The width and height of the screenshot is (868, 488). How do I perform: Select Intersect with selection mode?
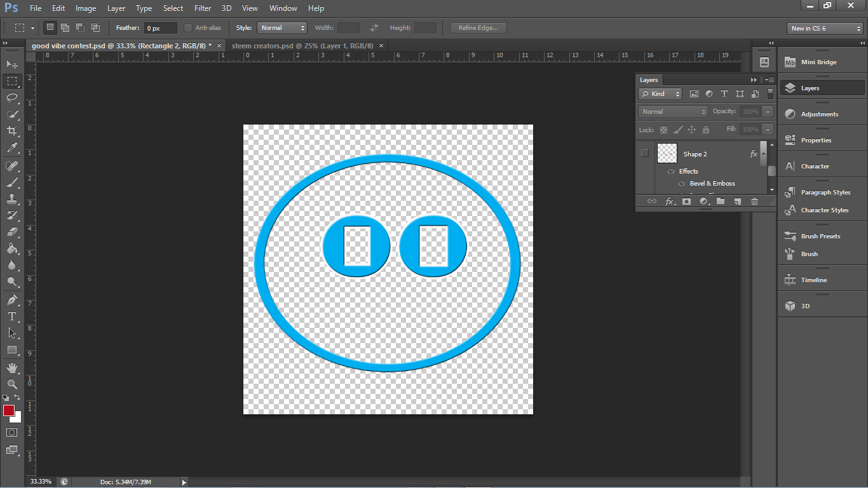[95, 27]
